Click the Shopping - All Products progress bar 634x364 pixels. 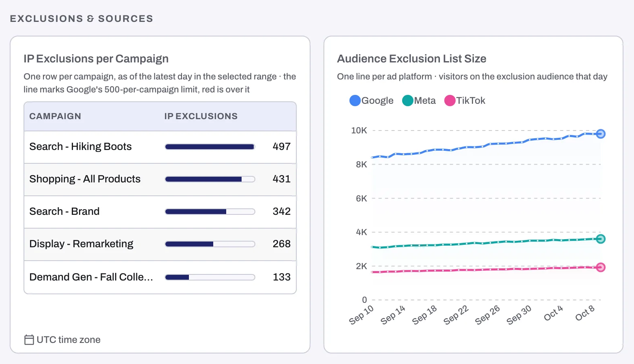[210, 179]
